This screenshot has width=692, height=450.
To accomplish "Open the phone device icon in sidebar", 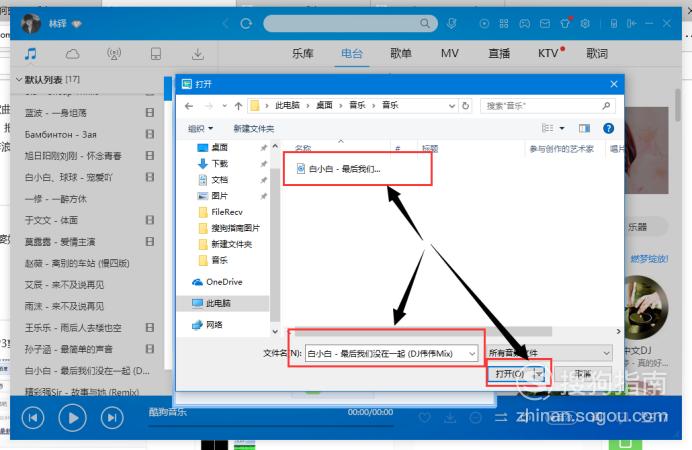I will (x=156, y=54).
